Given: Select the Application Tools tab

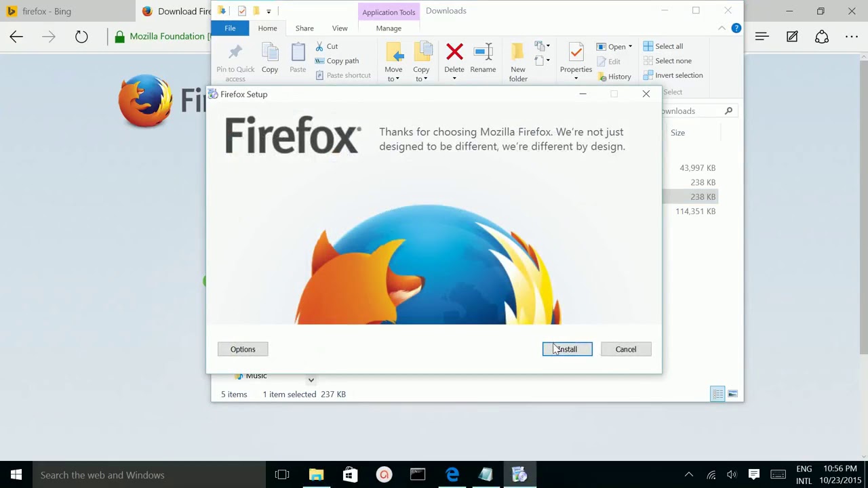Looking at the screenshot, I should 389,12.
